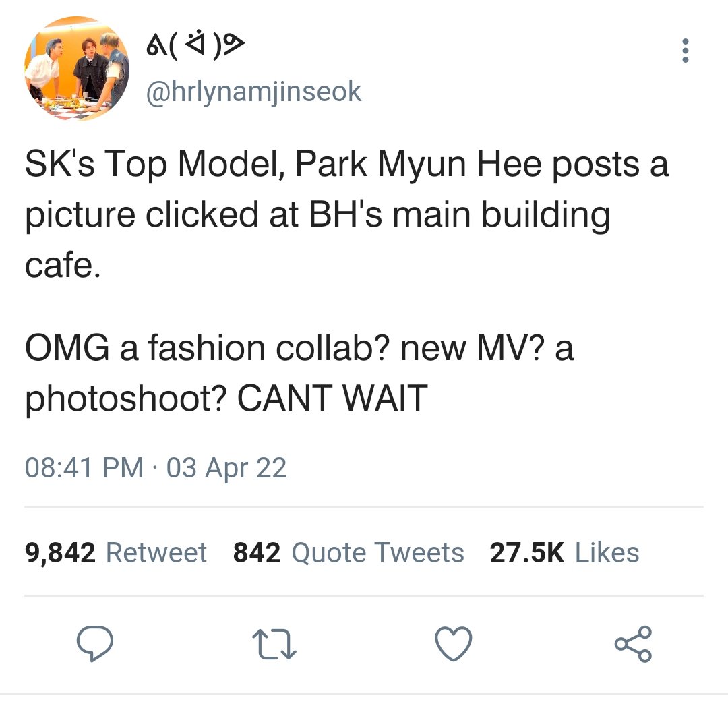The width and height of the screenshot is (728, 706).
Task: Visit the @hrlynamjinseok handle
Action: [253, 92]
